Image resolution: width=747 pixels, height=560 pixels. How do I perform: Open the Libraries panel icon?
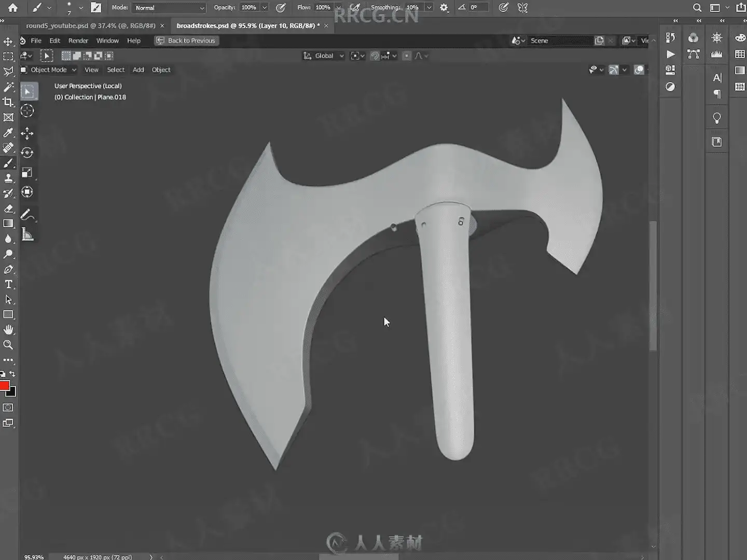pyautogui.click(x=717, y=142)
